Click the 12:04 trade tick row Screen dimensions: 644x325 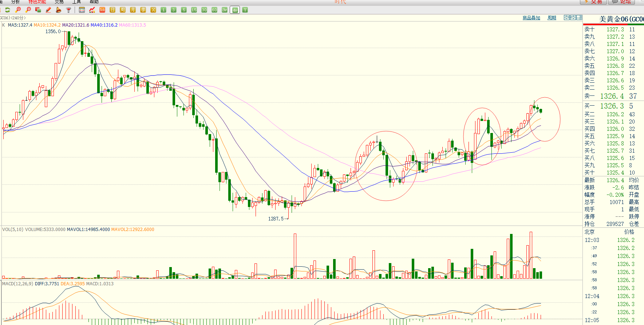click(x=613, y=296)
